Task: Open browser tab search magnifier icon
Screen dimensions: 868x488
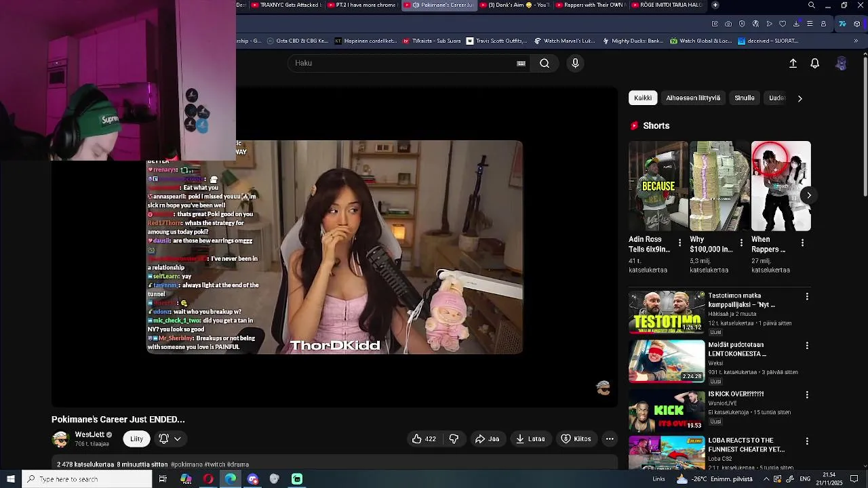Action: pyautogui.click(x=811, y=5)
